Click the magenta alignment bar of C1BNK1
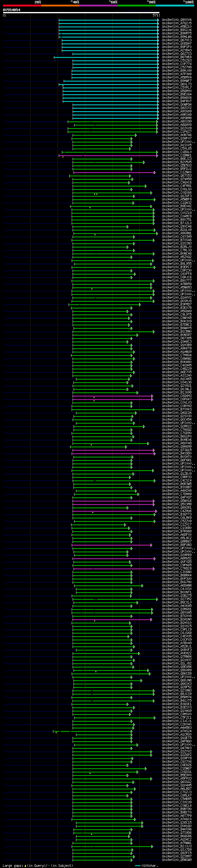The width and height of the screenshot is (197, 868). point(108,155)
